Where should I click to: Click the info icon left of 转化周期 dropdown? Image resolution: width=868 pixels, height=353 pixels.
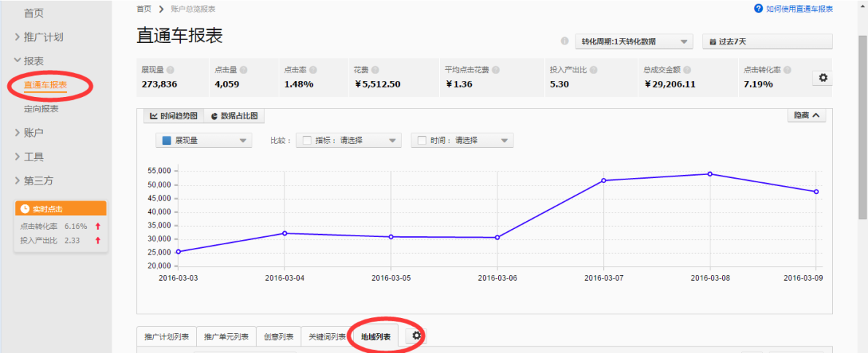pyautogui.click(x=565, y=42)
